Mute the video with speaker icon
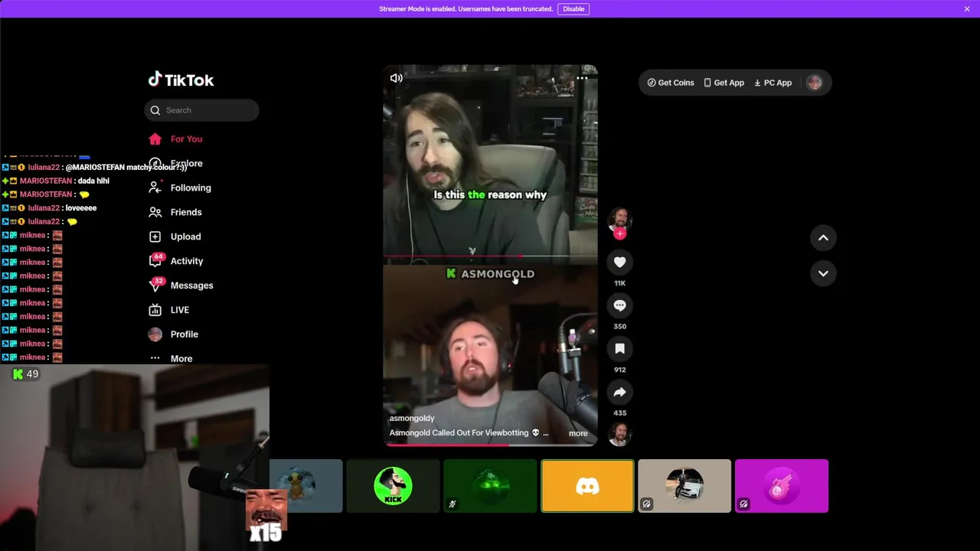Viewport: 980px width, 551px height. pyautogui.click(x=396, y=78)
